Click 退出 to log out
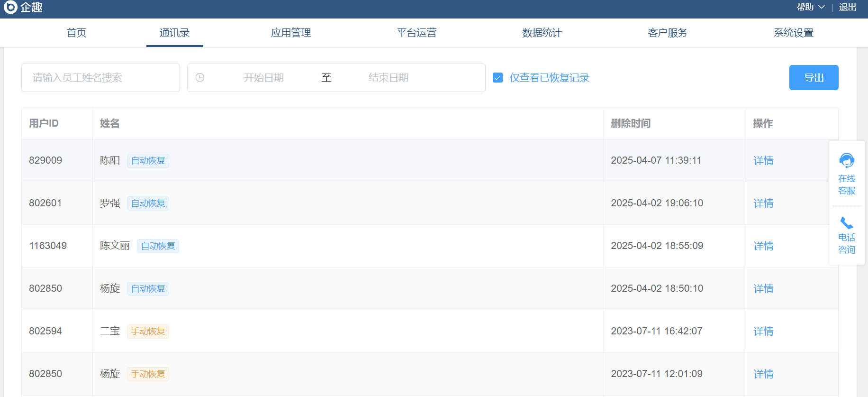The width and height of the screenshot is (868, 397). pos(847,7)
